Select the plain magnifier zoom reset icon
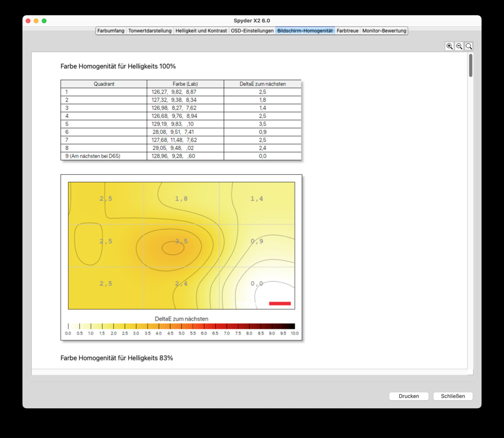 click(469, 46)
